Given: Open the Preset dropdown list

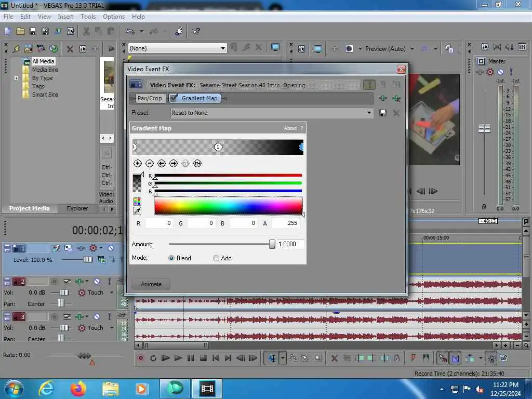Looking at the screenshot, I should [x=369, y=113].
